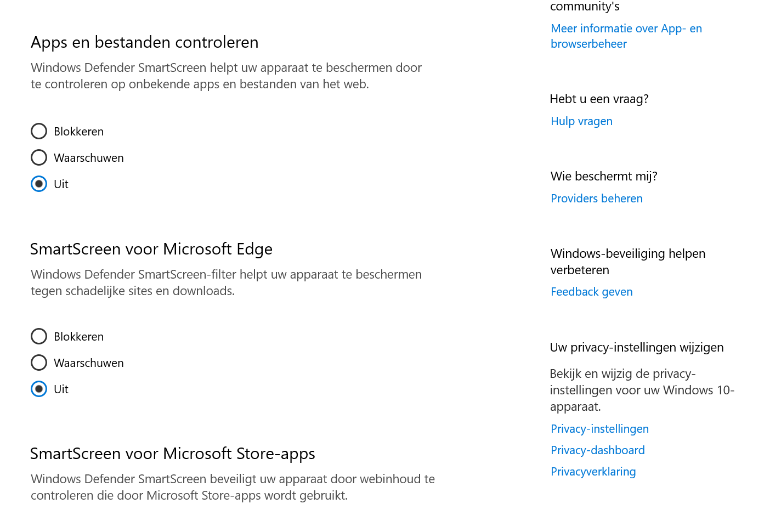Open the Providers beheren link
781x532 pixels.
tap(596, 199)
